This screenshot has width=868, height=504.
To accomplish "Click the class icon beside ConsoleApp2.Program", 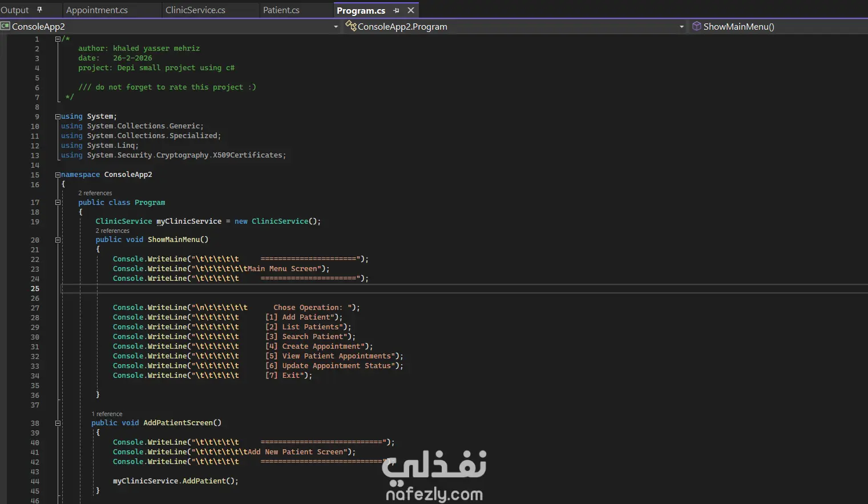I will click(x=351, y=26).
